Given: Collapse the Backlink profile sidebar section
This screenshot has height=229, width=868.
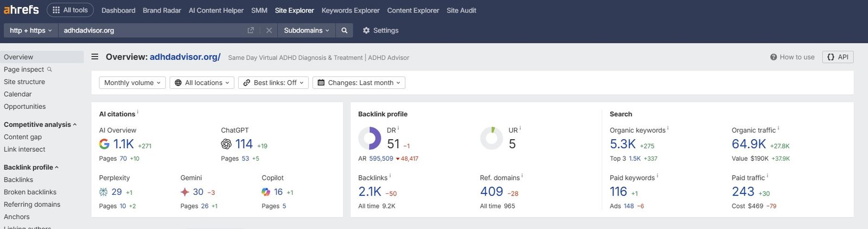Looking at the screenshot, I should [x=31, y=167].
